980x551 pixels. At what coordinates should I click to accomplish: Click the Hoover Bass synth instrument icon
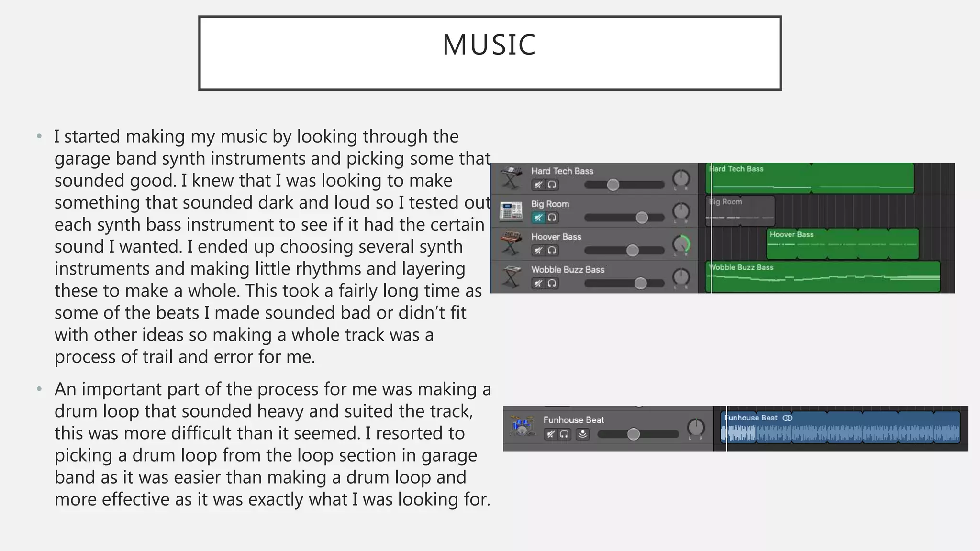511,243
